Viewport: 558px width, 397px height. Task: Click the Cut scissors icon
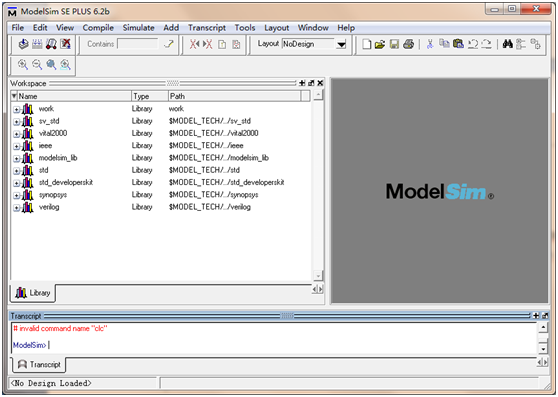coord(430,44)
